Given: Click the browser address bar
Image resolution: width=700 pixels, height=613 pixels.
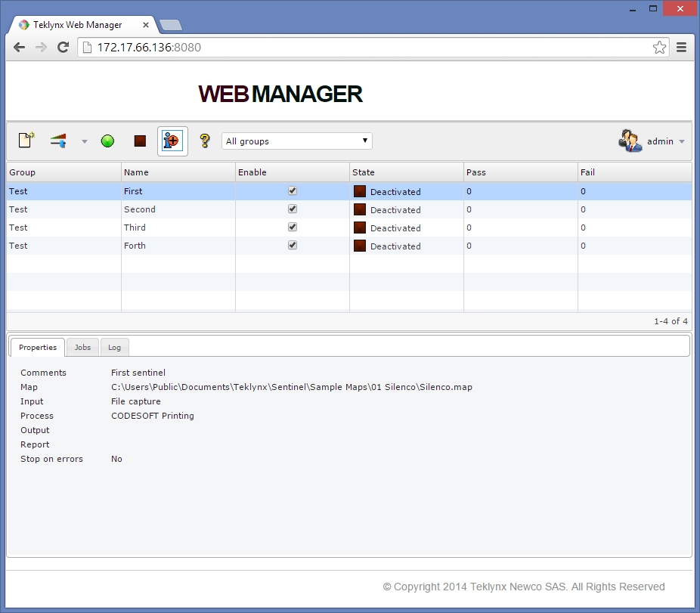Looking at the screenshot, I should (x=373, y=48).
